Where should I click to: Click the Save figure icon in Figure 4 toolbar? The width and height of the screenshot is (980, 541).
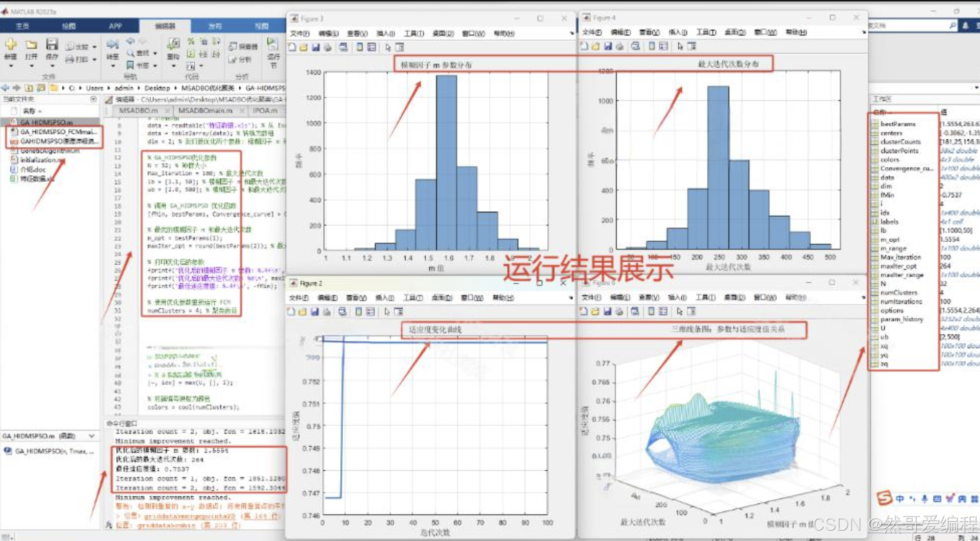click(608, 47)
